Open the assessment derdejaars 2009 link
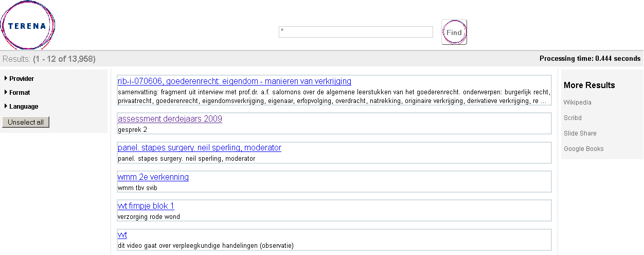Screen dimensions: 644x255 pyautogui.click(x=170, y=119)
